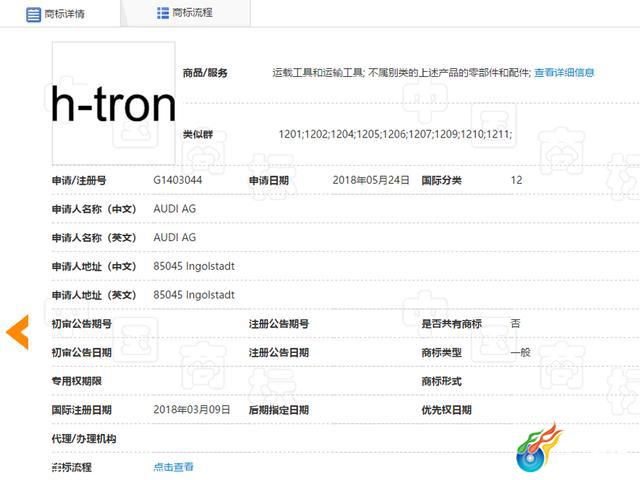The width and height of the screenshot is (640, 480).
Task: Click the 代理/办理机构 label
Action: [84, 438]
